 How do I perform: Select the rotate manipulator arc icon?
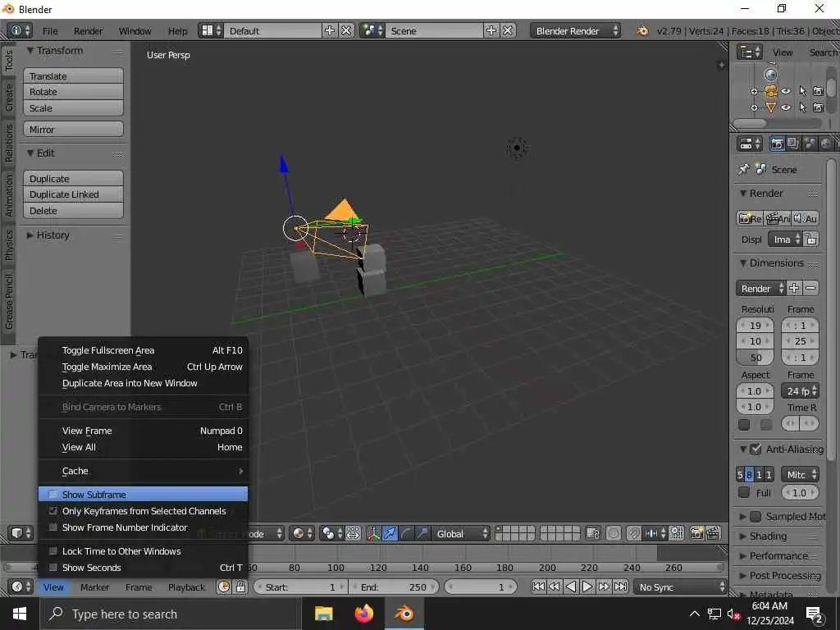(x=406, y=533)
